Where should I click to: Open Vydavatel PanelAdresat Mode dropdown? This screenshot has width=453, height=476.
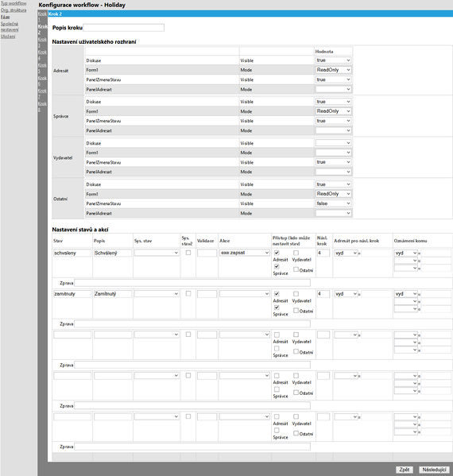[333, 172]
